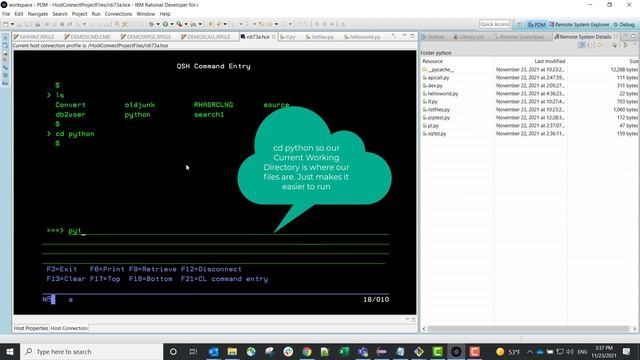Open the Search menu
The width and height of the screenshot is (640, 360).
[x=60, y=14]
